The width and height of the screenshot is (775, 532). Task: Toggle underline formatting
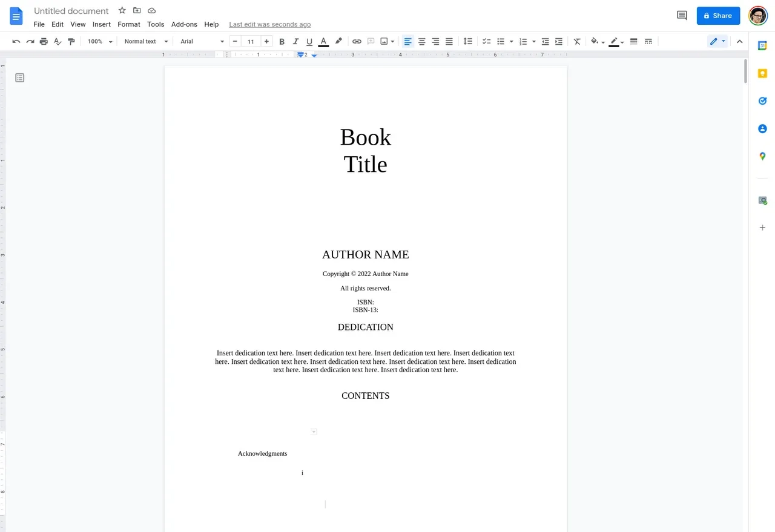tap(309, 41)
